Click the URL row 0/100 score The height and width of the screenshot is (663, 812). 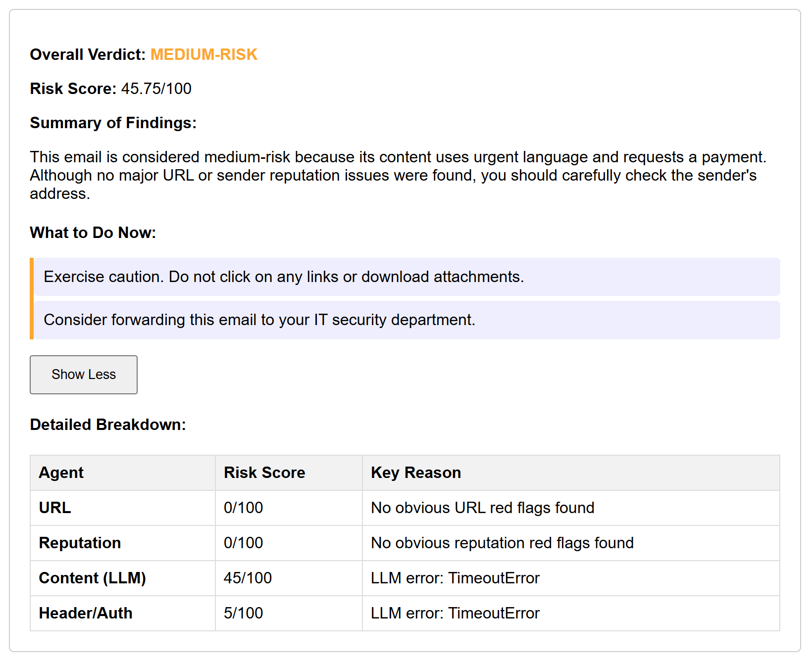click(244, 508)
